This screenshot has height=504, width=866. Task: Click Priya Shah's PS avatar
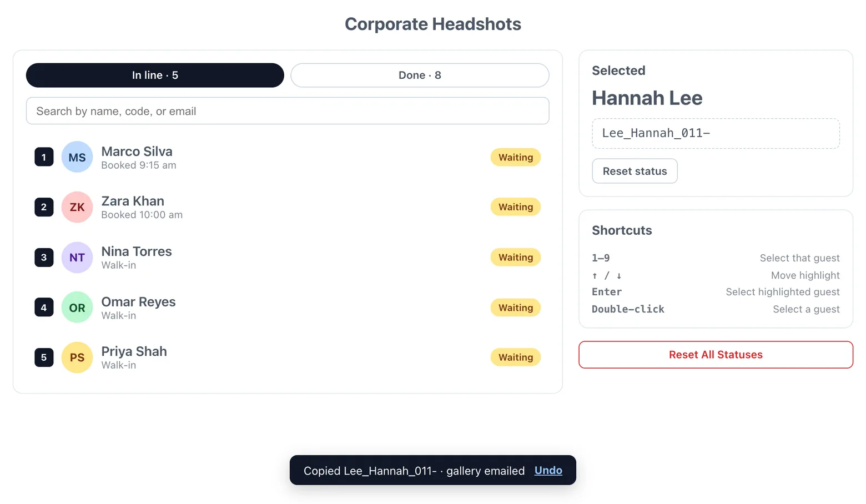tap(77, 357)
